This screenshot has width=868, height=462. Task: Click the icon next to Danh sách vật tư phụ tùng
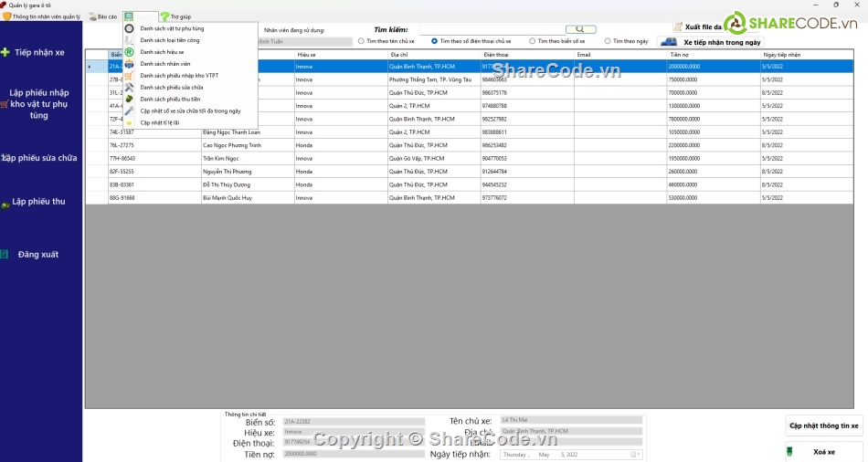point(130,28)
